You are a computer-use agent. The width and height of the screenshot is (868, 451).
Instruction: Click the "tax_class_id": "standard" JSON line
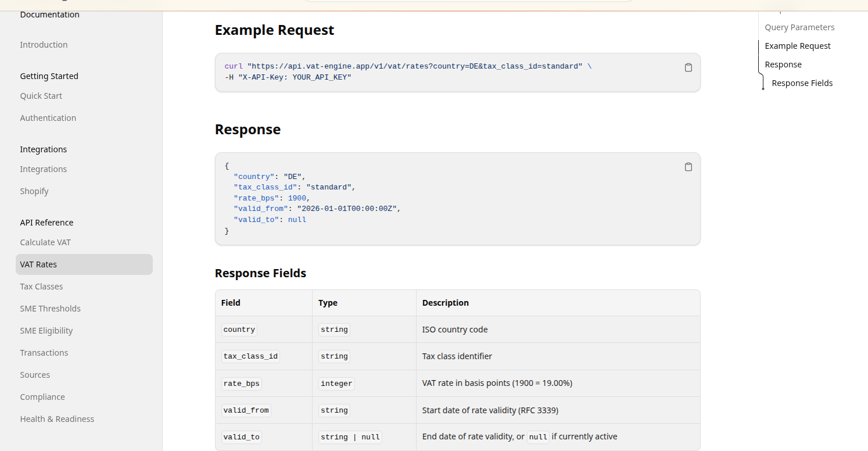295,187
